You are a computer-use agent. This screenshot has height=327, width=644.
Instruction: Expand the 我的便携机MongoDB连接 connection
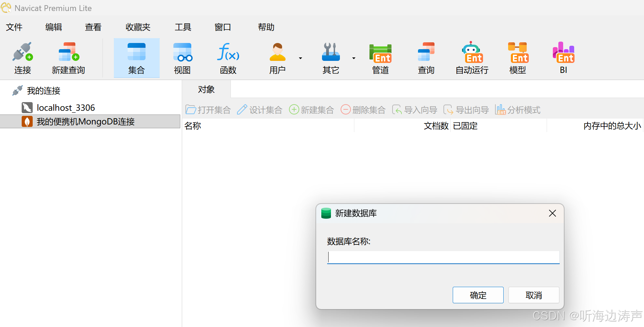pos(86,121)
